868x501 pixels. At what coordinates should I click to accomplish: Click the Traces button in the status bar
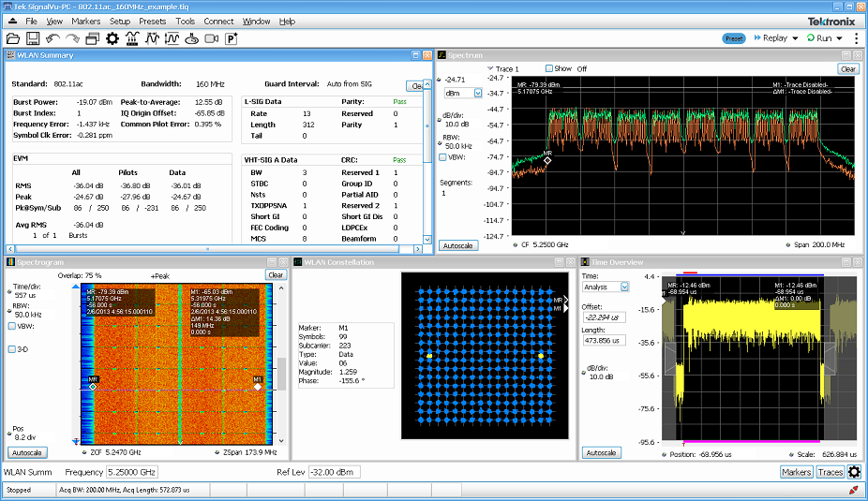point(830,472)
